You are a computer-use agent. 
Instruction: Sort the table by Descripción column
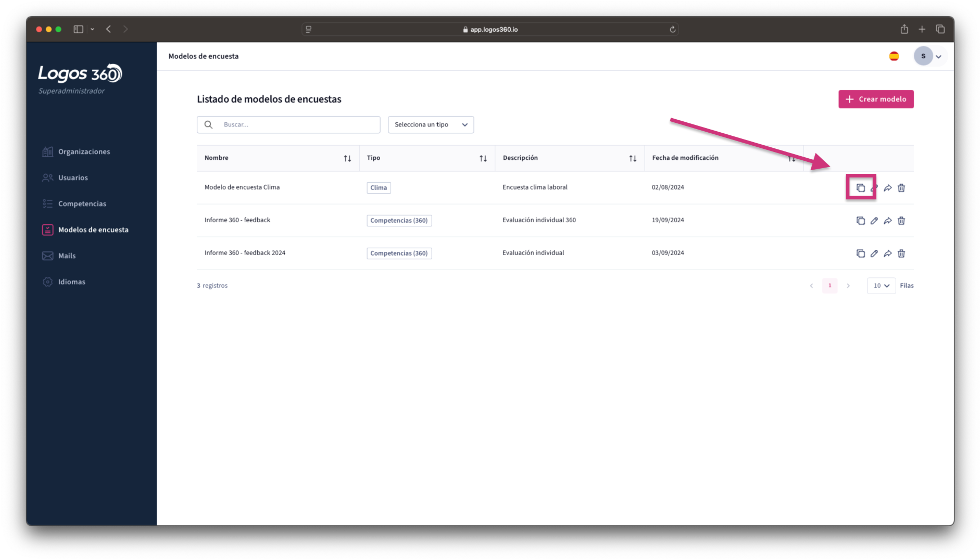[633, 158]
